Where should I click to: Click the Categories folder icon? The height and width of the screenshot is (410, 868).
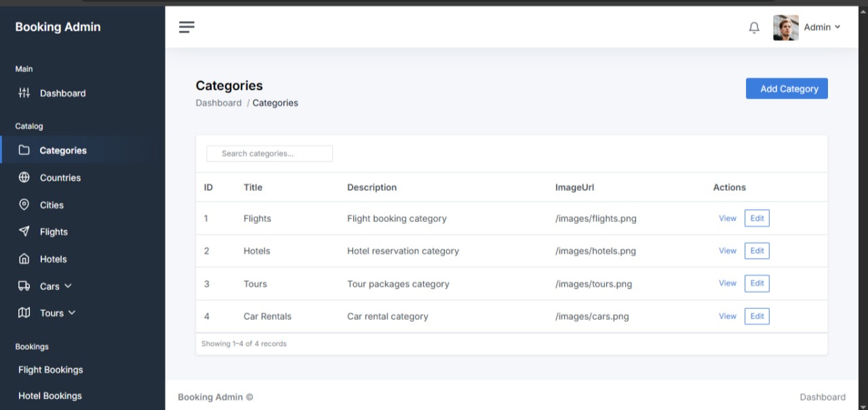[x=24, y=150]
